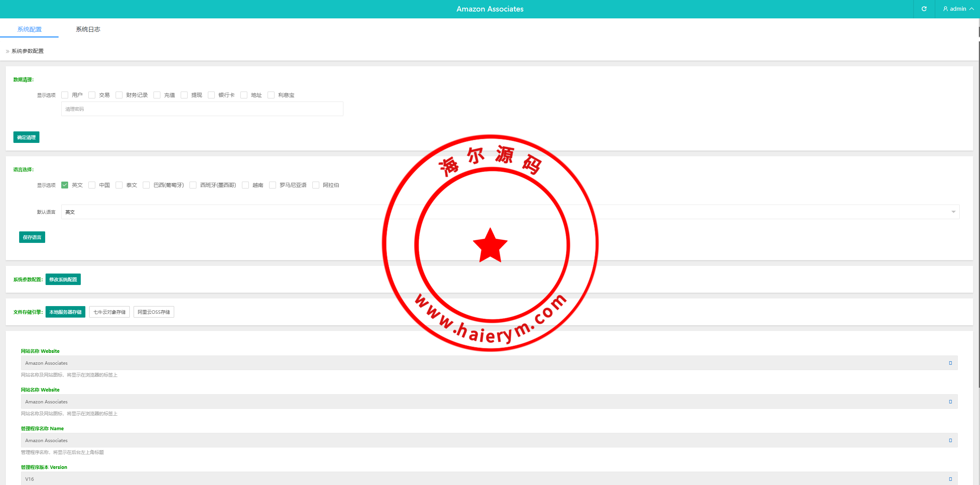Select 阿里云OSS存储 storage engine
Viewport: 980px width, 485px height.
(154, 312)
